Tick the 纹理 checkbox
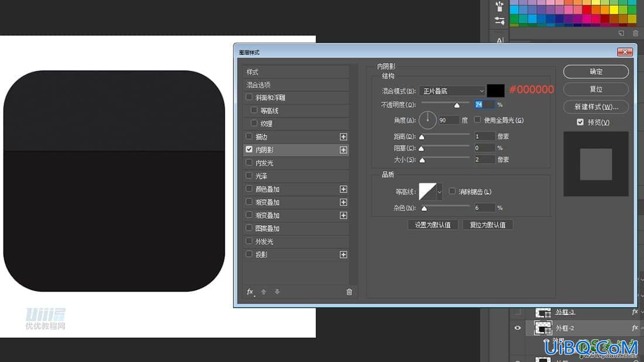 coord(254,123)
